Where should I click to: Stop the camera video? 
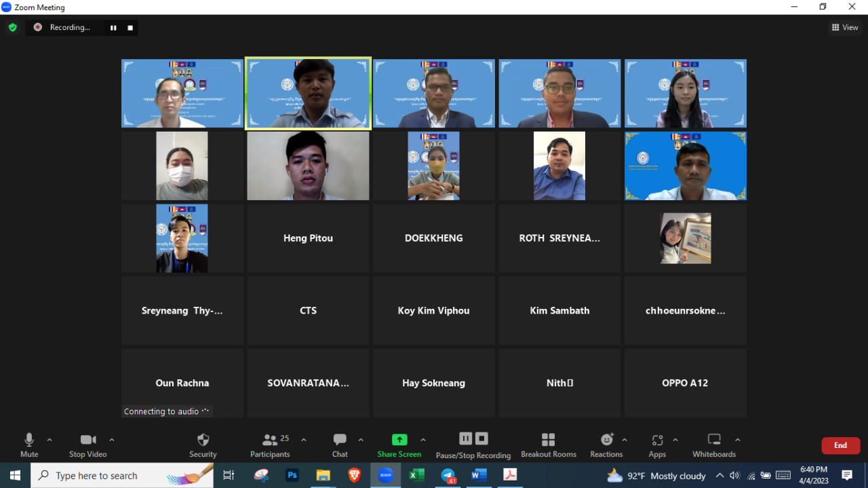[87, 445]
